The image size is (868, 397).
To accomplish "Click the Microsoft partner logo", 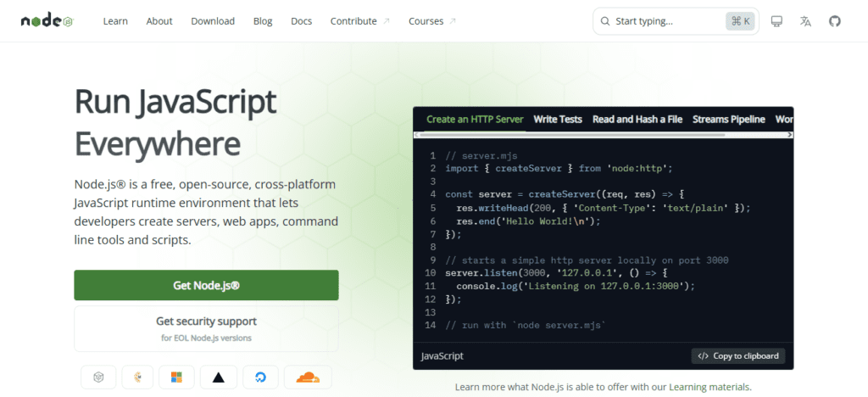I will 176,377.
